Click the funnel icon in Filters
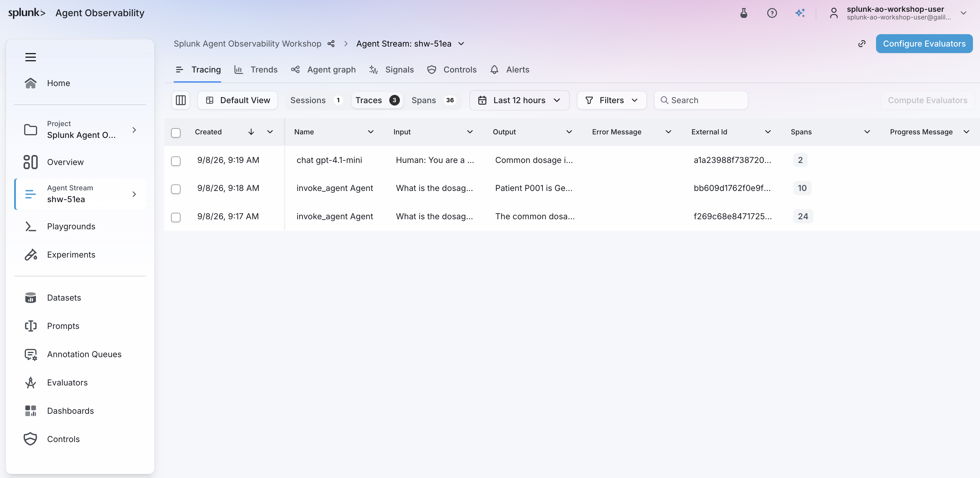This screenshot has width=980, height=478. click(589, 100)
